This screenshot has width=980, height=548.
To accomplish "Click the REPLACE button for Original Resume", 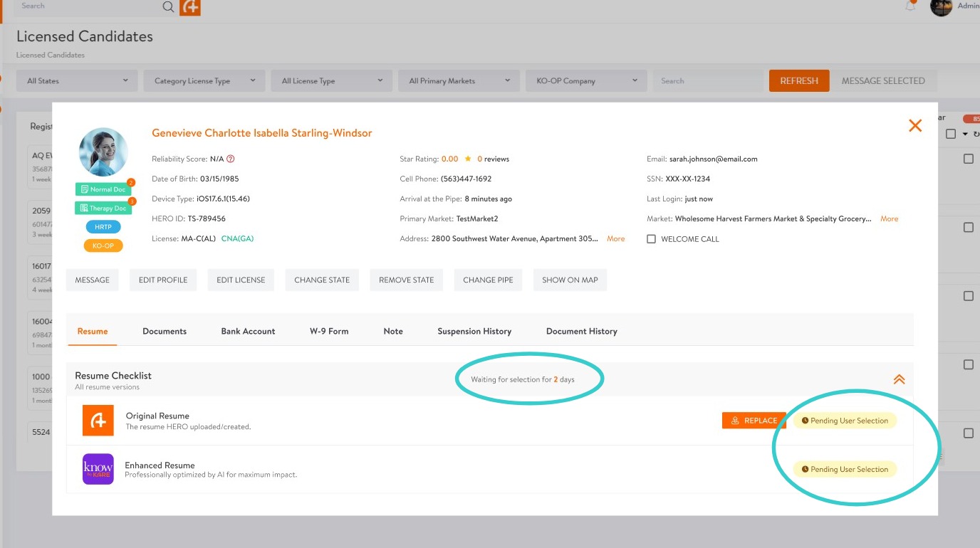I will coord(754,421).
